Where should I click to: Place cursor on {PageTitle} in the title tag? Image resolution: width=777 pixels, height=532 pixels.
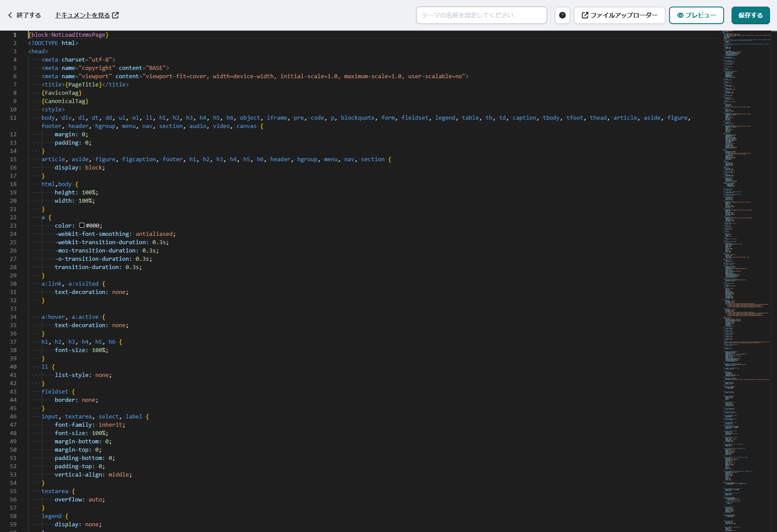point(83,85)
